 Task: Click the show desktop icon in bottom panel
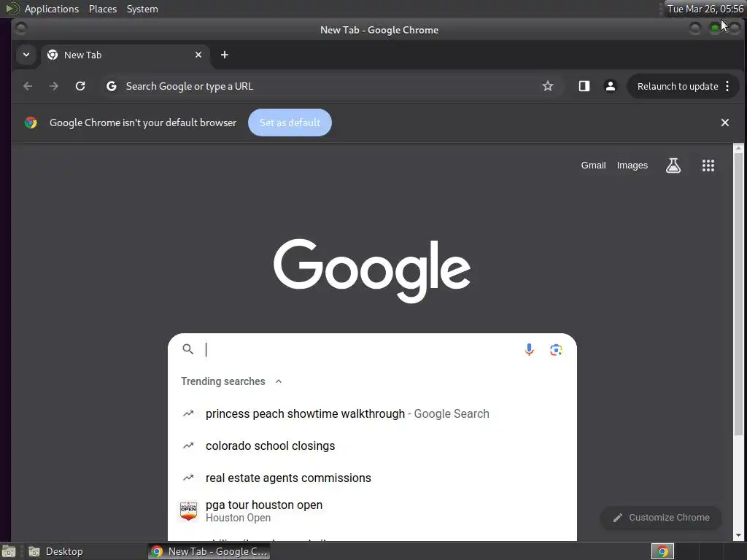point(9,551)
